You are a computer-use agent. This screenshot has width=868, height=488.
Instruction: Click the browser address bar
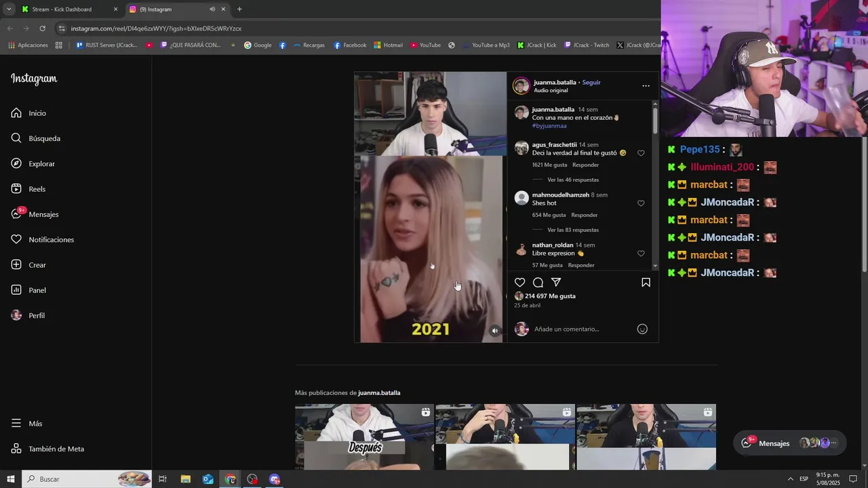click(359, 28)
